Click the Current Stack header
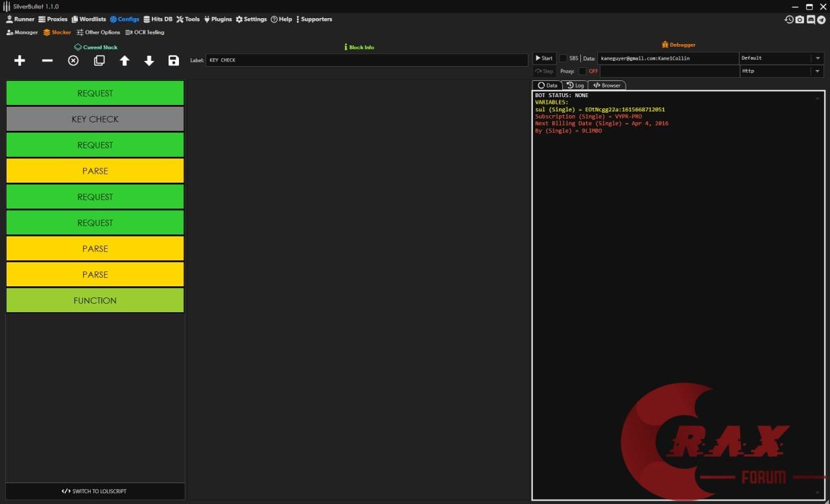Image resolution: width=830 pixels, height=504 pixels. click(x=96, y=47)
